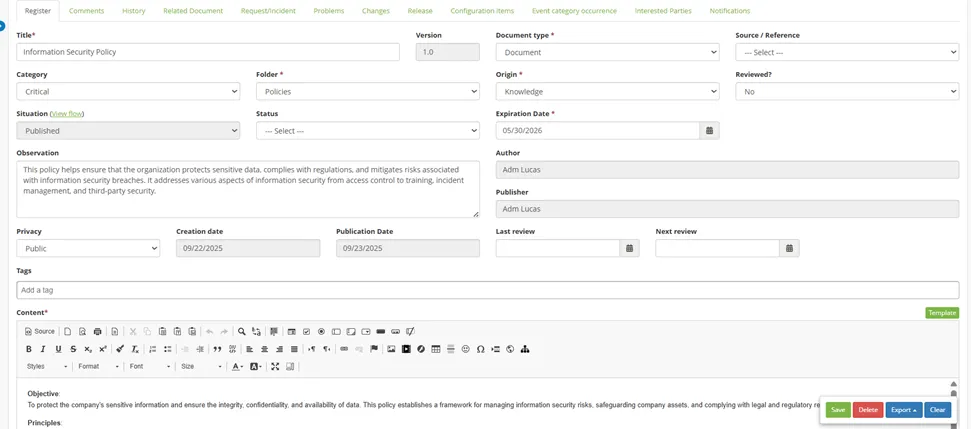Image resolution: width=971 pixels, height=429 pixels.
Task: Click the blue Clear button
Action: tap(938, 410)
